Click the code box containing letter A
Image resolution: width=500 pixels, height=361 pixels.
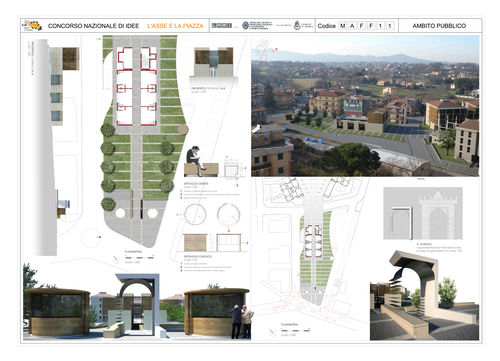click(x=352, y=26)
